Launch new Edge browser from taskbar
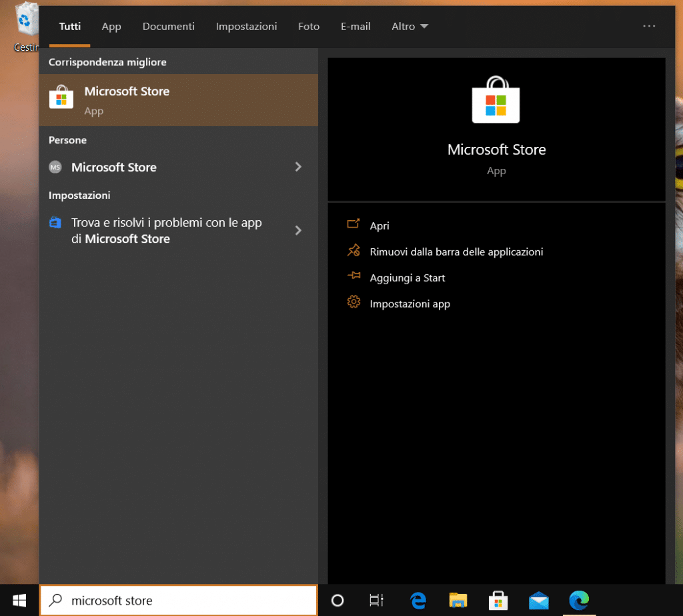This screenshot has height=616, width=683. coord(578,600)
